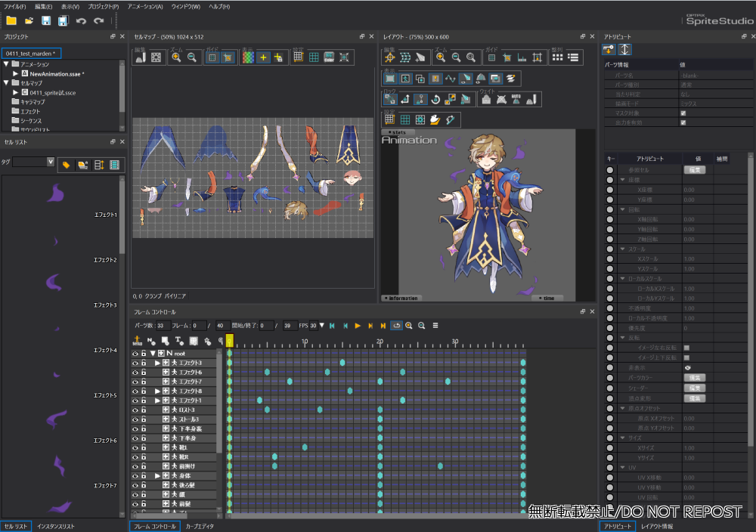Toggle loop playback in the frame control toolbar

pos(395,326)
